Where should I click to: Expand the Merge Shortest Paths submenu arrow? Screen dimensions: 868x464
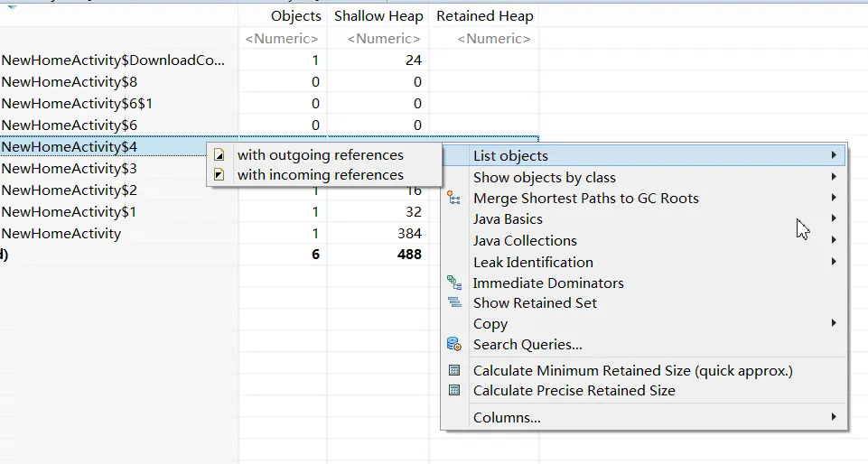(x=834, y=198)
